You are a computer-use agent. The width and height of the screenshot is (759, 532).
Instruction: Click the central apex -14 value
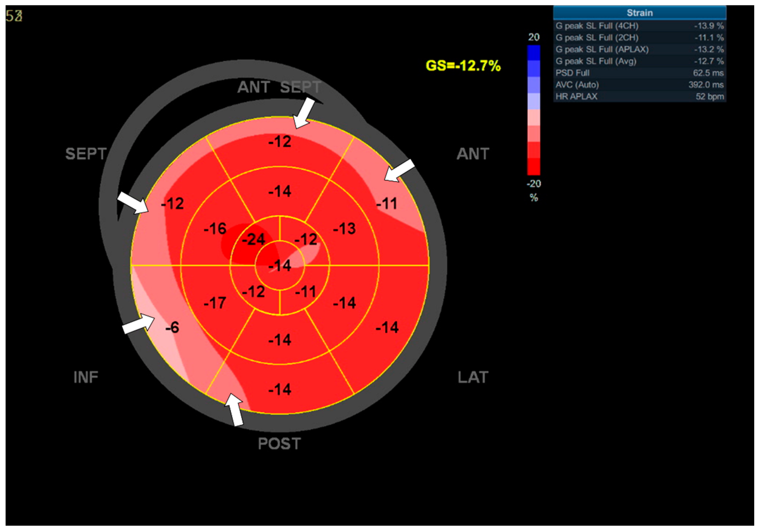[280, 266]
